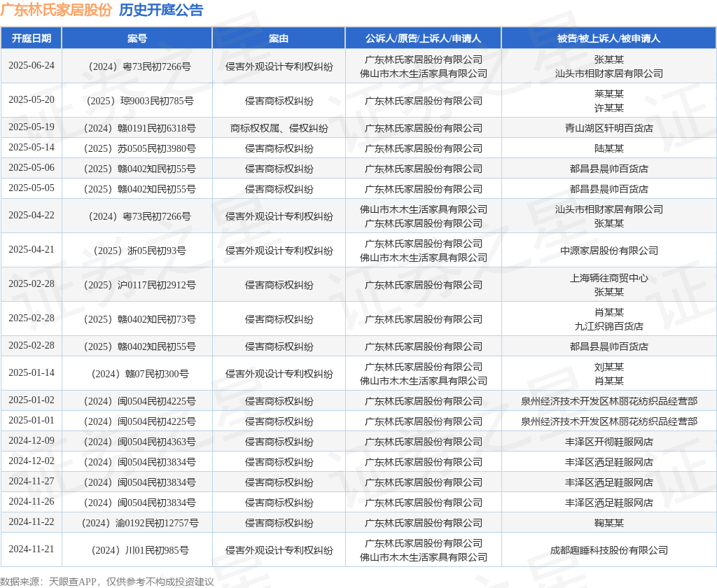Click the 被告/被上诉人/被申请人 column header
The width and height of the screenshot is (717, 588).
(608, 38)
